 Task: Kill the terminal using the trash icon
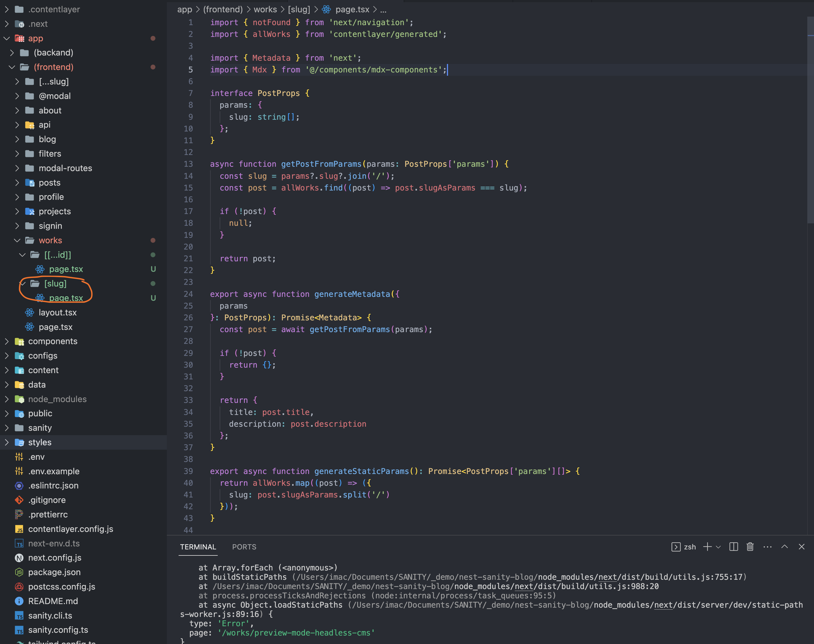pyautogui.click(x=750, y=547)
